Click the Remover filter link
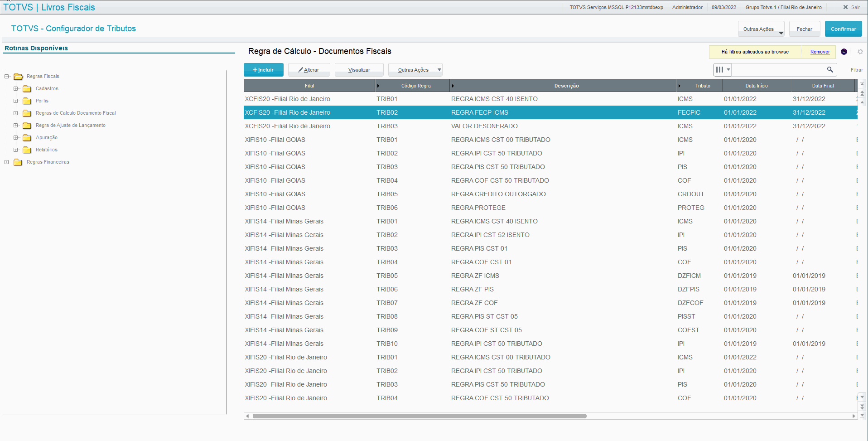Screen dimensions: 868x441 click(820, 52)
